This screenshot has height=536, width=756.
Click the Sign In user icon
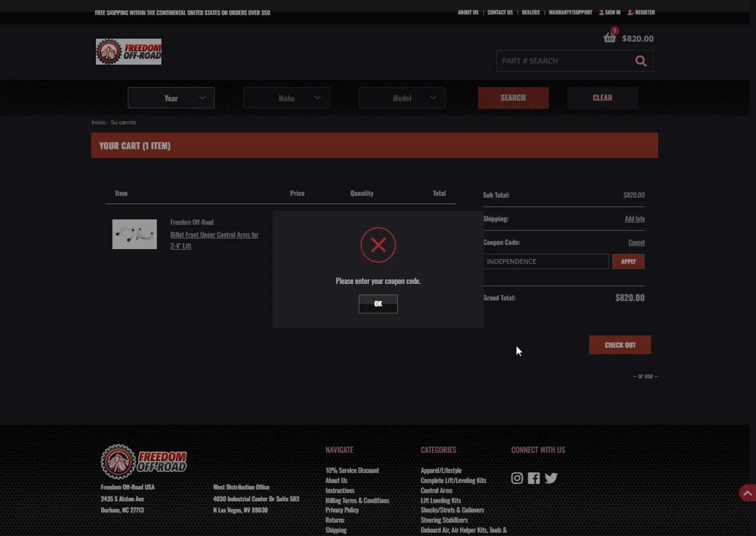[x=601, y=13]
